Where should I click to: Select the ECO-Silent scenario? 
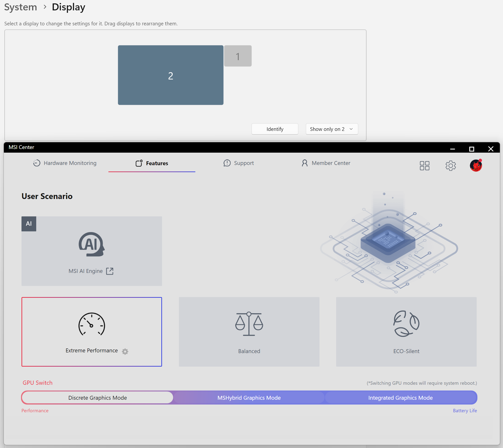(406, 332)
